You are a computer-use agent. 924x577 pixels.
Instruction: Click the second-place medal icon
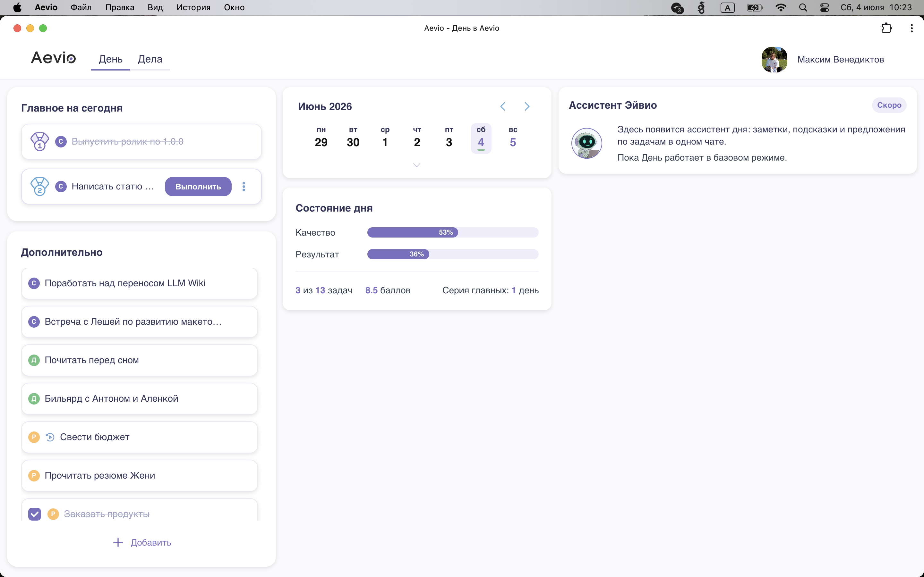tap(40, 186)
